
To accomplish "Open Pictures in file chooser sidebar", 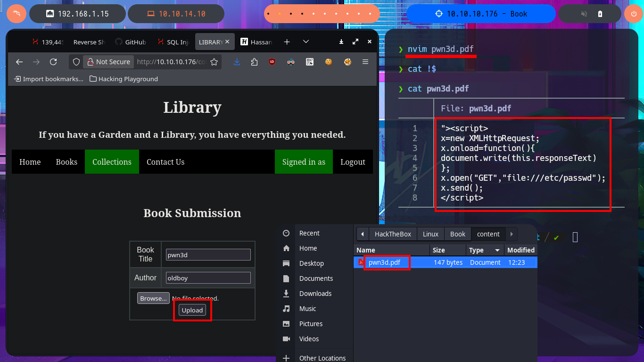I will 314,324.
